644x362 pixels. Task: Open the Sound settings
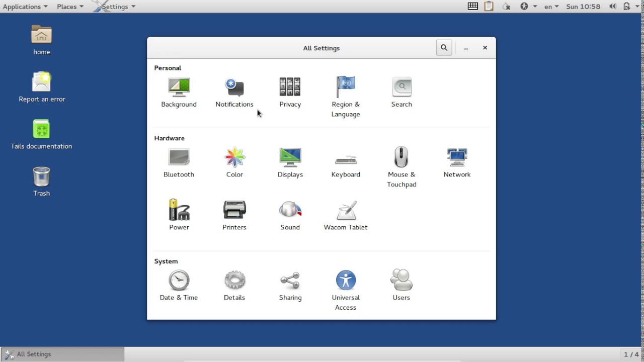[290, 215]
